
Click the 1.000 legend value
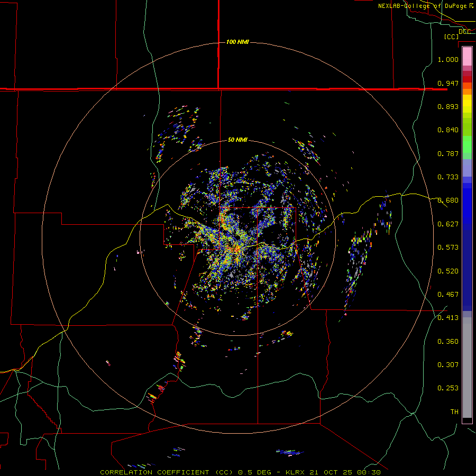[x=448, y=59]
